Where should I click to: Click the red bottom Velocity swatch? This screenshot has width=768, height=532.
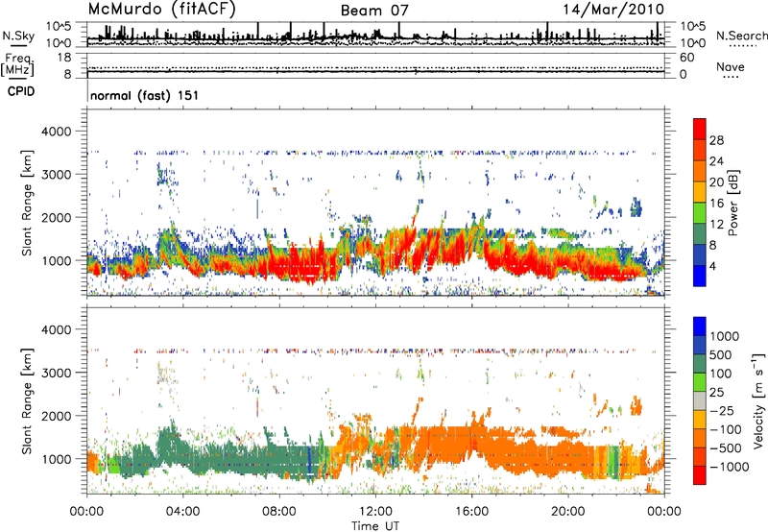pyautogui.click(x=700, y=475)
